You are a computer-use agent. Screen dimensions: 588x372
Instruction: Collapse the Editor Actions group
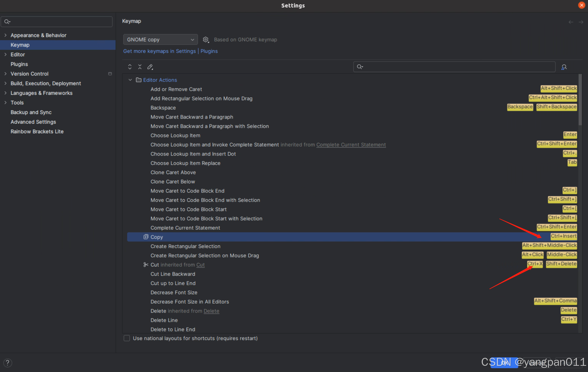click(x=130, y=80)
